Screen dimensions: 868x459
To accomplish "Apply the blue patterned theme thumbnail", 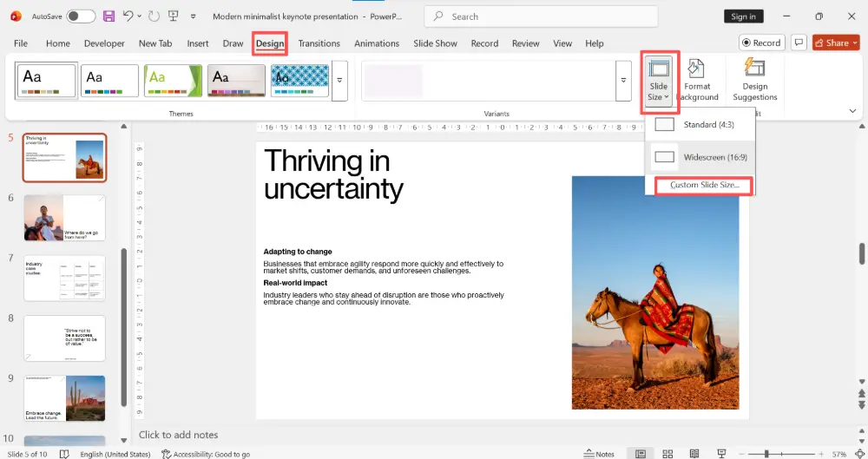I will [299, 81].
